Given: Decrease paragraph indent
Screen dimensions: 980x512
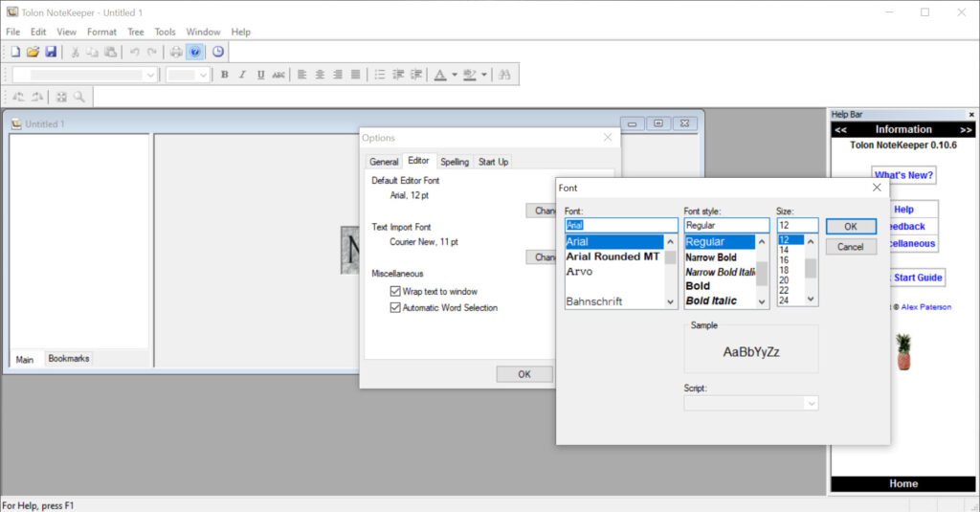Looking at the screenshot, I should [x=397, y=75].
